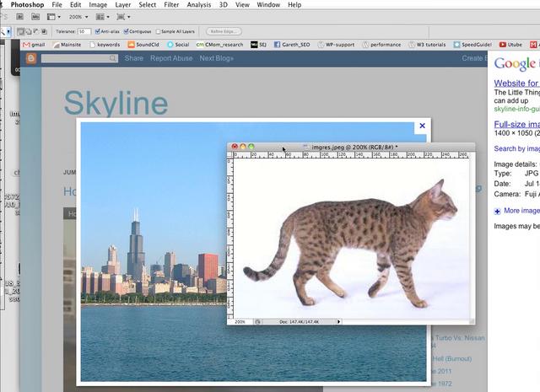Open the Utube bookmark

tap(510, 45)
